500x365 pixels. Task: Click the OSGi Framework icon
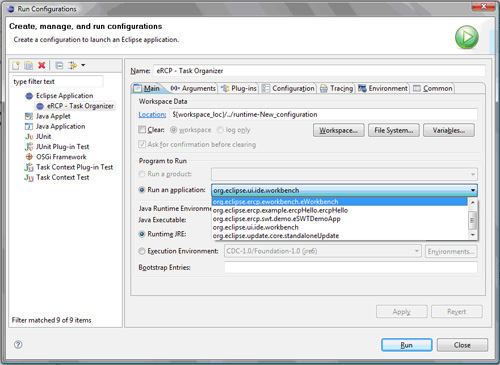tap(29, 157)
